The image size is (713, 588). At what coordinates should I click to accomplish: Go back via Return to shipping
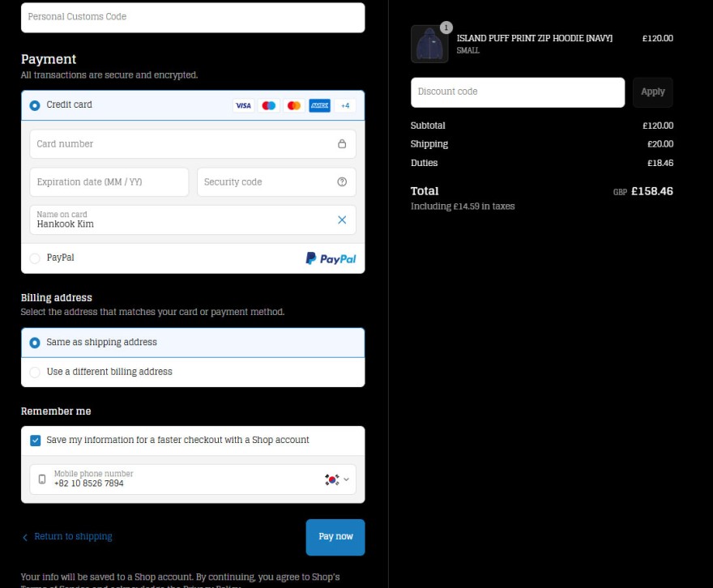(x=73, y=536)
